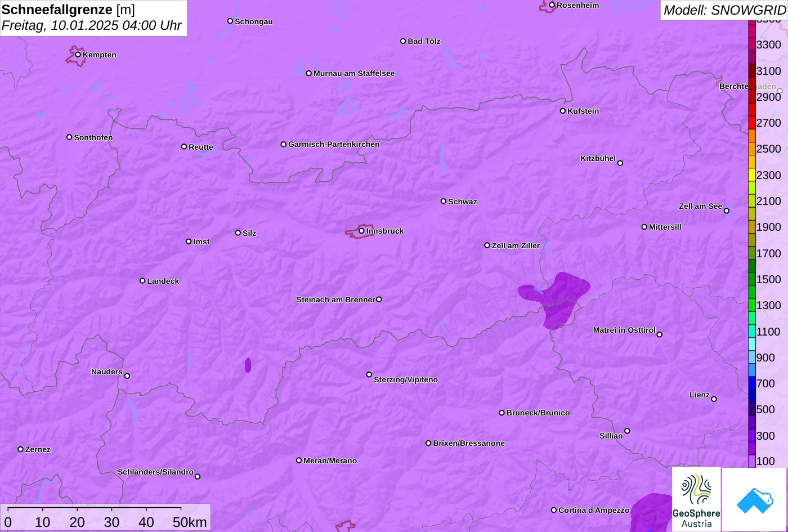The height and width of the screenshot is (532, 788).
Task: Select the Lienz marker dot
Action: (x=714, y=399)
